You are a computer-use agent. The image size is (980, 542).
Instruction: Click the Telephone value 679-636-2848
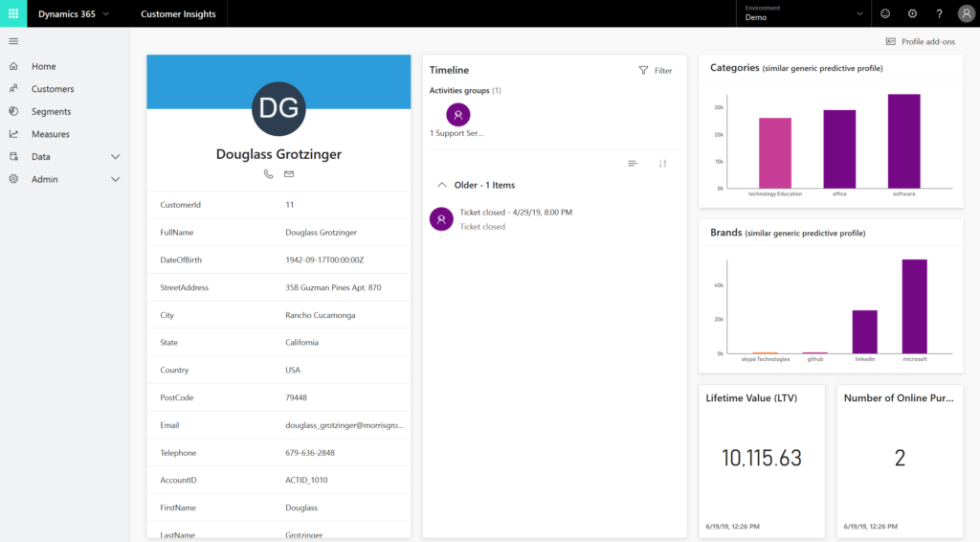pyautogui.click(x=310, y=453)
